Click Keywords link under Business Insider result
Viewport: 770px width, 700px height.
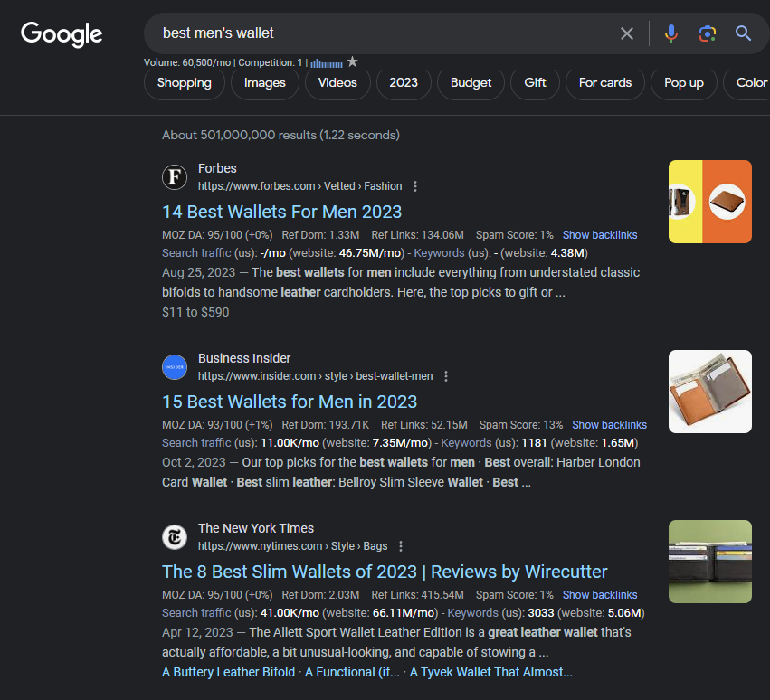click(x=466, y=443)
